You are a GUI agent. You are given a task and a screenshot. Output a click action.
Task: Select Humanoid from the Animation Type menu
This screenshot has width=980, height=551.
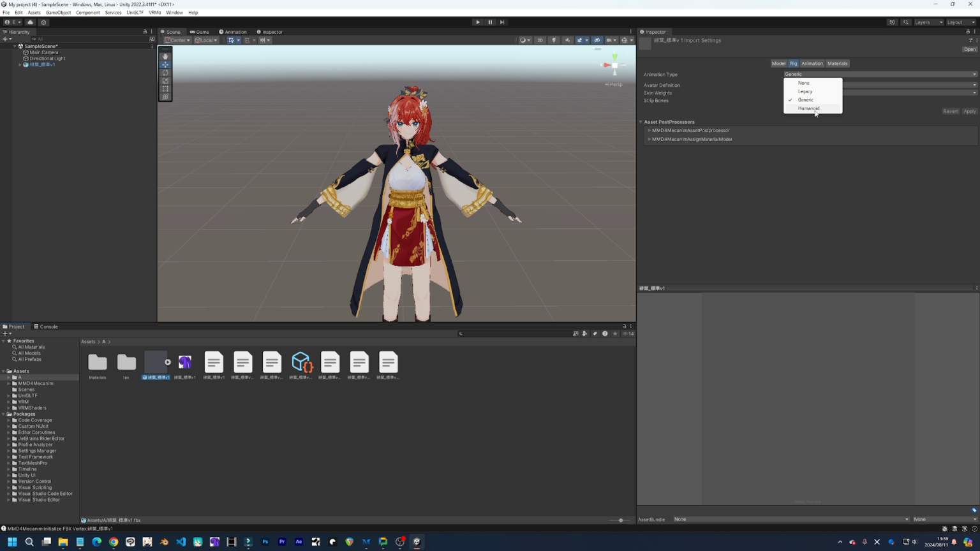(x=808, y=108)
